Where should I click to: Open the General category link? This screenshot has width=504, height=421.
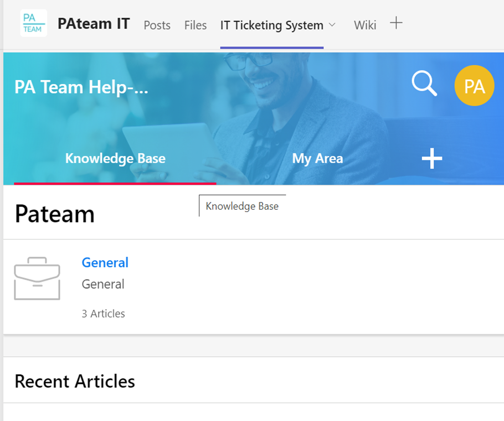pyautogui.click(x=105, y=263)
